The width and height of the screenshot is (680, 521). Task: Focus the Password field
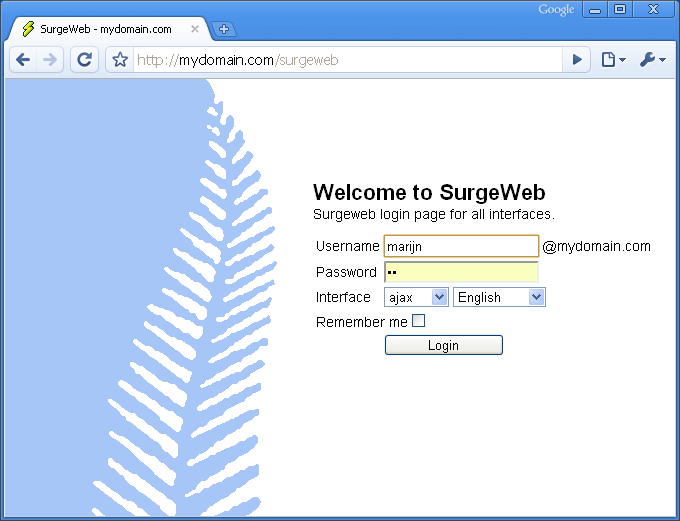click(461, 272)
